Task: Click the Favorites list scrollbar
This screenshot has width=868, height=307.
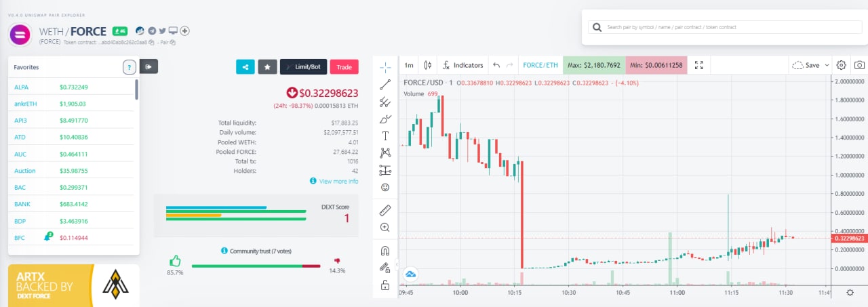Action: tap(137, 89)
